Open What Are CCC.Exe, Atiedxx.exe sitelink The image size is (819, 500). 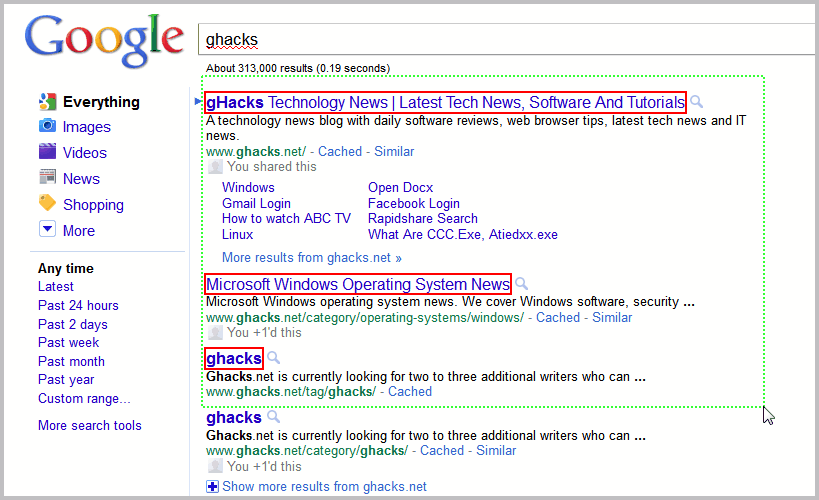[x=463, y=235]
